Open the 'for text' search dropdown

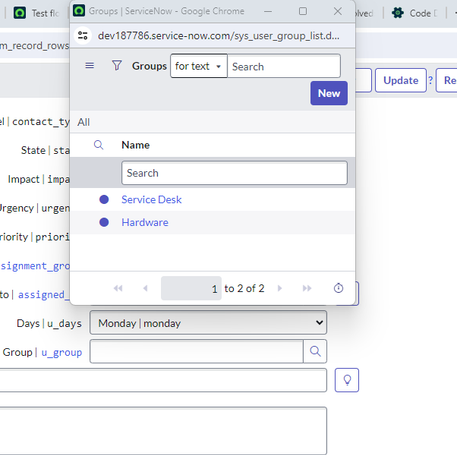(199, 66)
